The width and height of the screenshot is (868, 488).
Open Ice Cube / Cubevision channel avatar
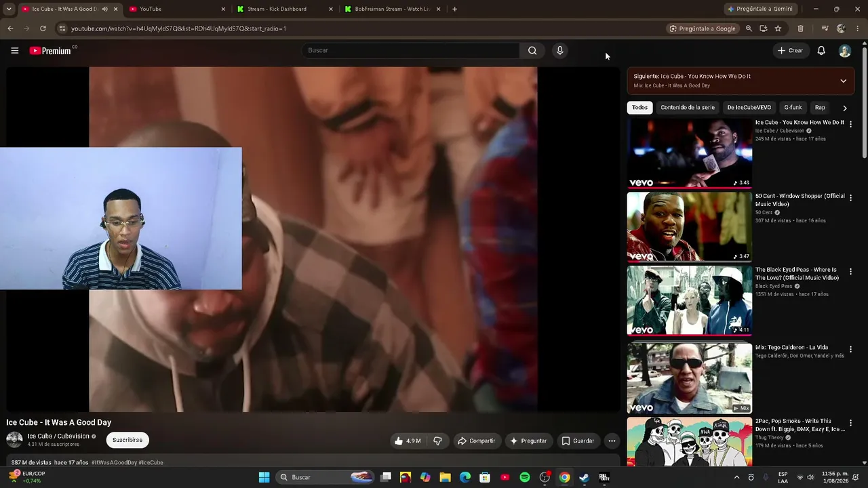(14, 440)
